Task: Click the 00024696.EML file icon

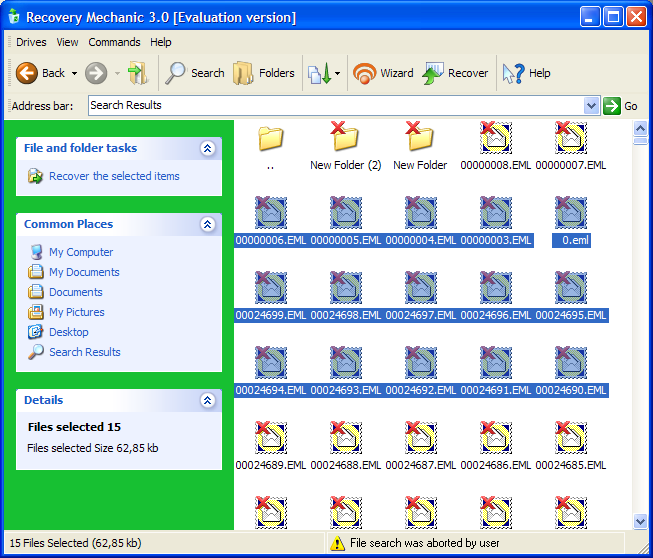Action: 496,287
